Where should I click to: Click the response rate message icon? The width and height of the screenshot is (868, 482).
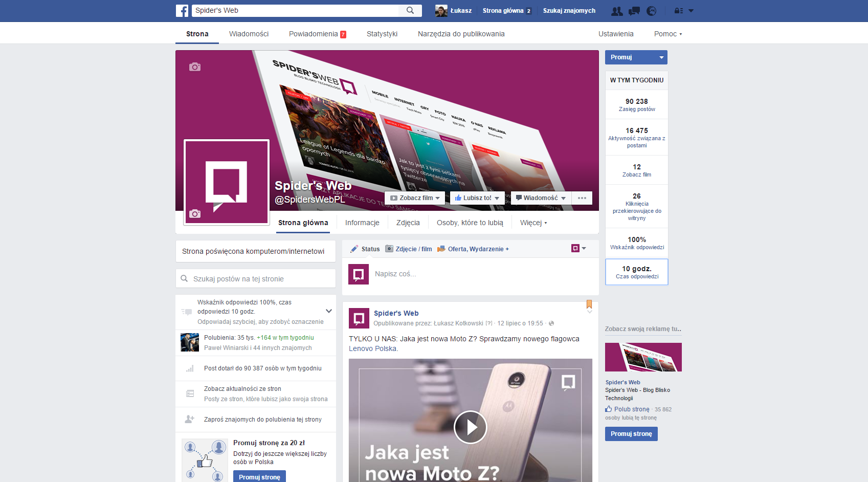187,312
